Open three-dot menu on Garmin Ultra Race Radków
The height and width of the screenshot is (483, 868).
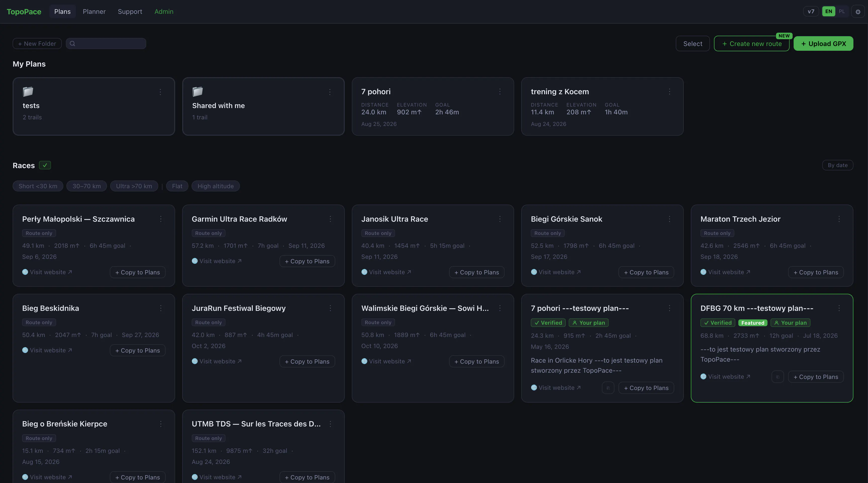[330, 219]
